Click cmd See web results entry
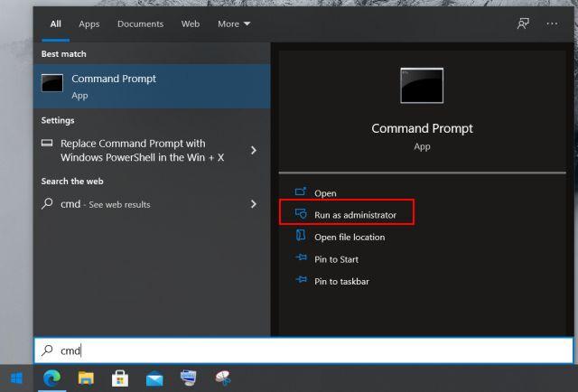Image resolution: width=578 pixels, height=392 pixels. pos(106,204)
